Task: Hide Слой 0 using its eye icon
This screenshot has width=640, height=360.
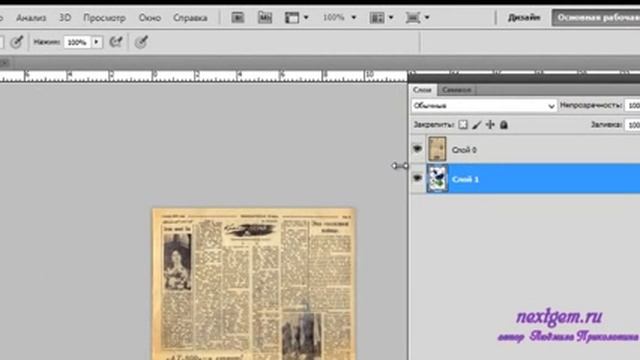Action: point(417,149)
